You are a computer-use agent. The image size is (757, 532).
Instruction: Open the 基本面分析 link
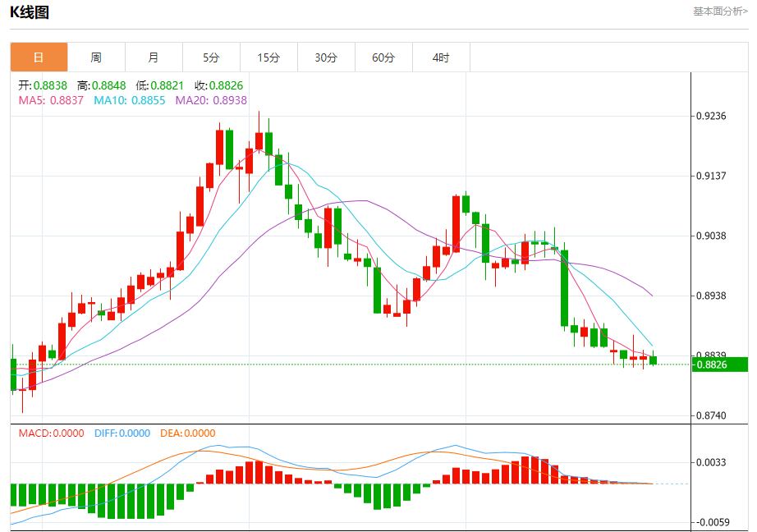(x=720, y=11)
